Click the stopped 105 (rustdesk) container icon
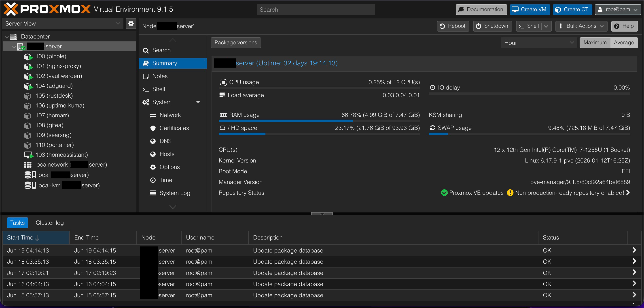This screenshot has width=644, height=308. [x=28, y=96]
